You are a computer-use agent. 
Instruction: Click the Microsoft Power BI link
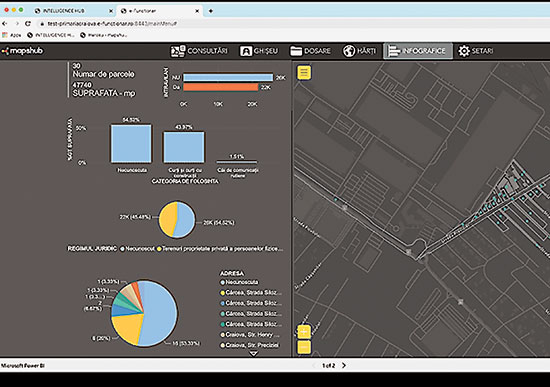[x=23, y=366]
